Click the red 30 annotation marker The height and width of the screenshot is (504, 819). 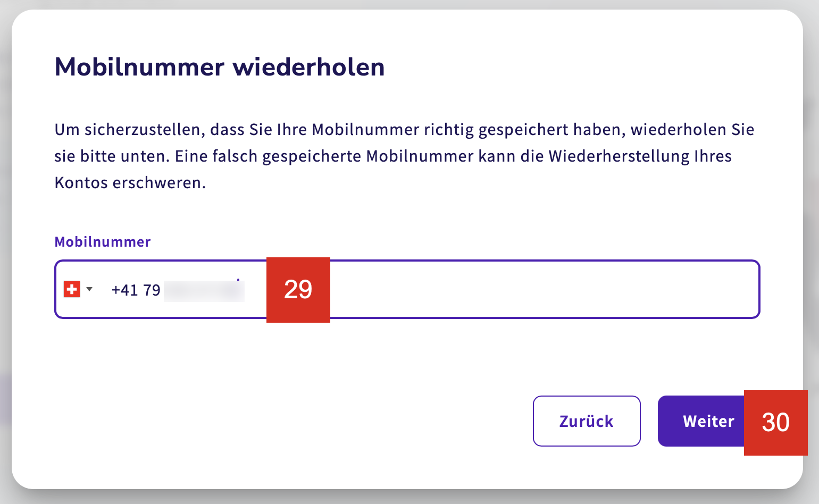(775, 423)
